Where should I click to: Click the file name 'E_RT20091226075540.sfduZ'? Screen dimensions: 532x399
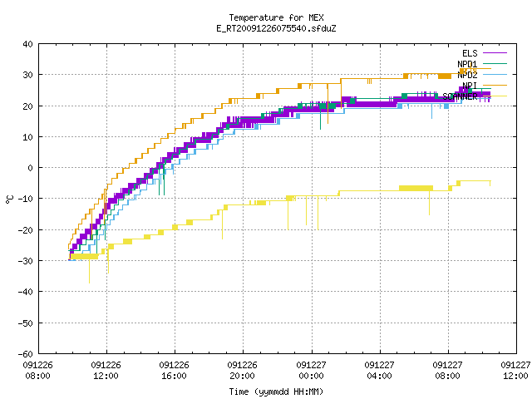276,28
